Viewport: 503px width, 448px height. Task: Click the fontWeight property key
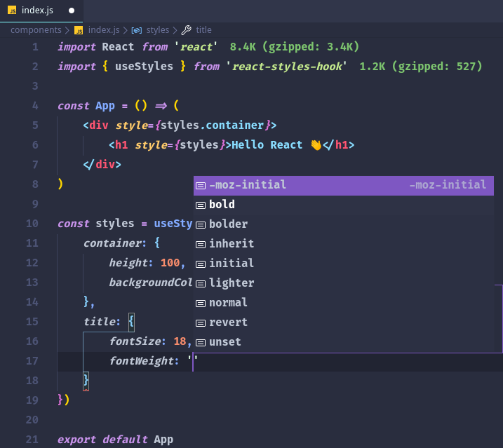(141, 361)
